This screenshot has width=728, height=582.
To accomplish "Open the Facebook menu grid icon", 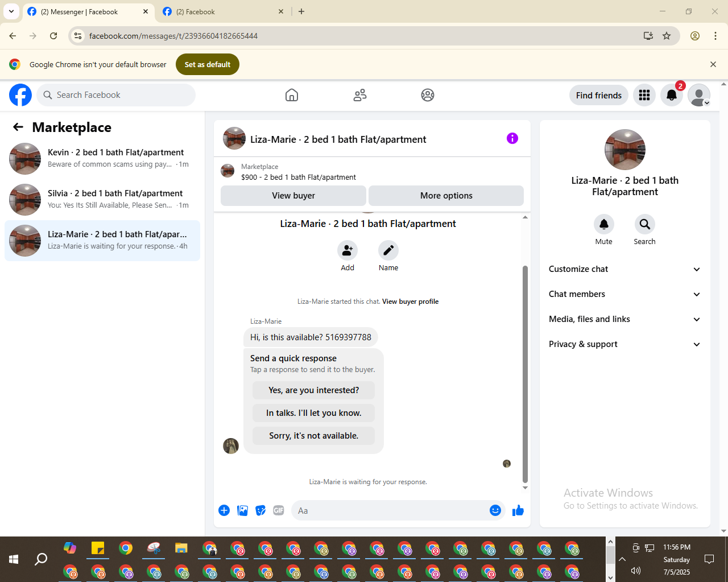I will [644, 95].
